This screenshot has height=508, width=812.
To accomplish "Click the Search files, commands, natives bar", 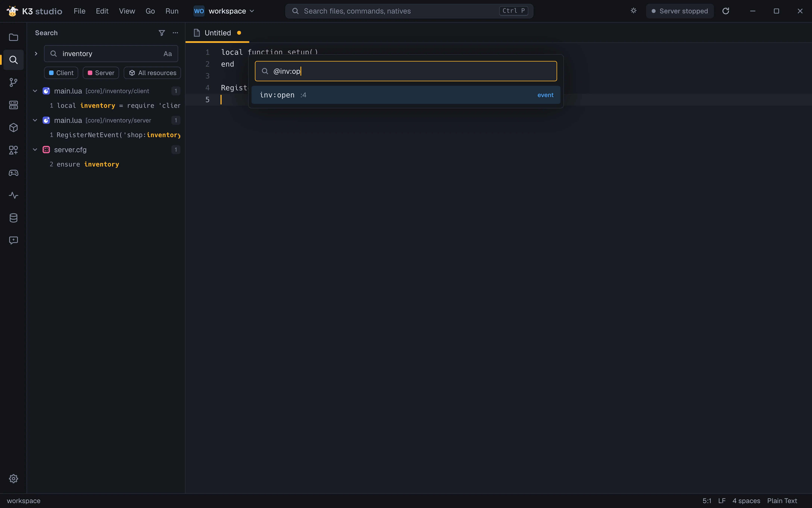I will point(409,11).
